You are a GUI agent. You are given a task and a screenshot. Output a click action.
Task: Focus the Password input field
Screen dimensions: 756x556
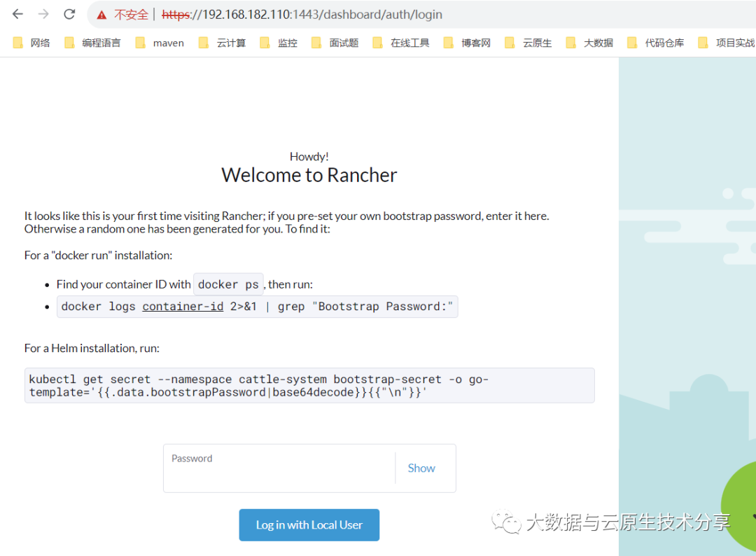tap(279, 468)
